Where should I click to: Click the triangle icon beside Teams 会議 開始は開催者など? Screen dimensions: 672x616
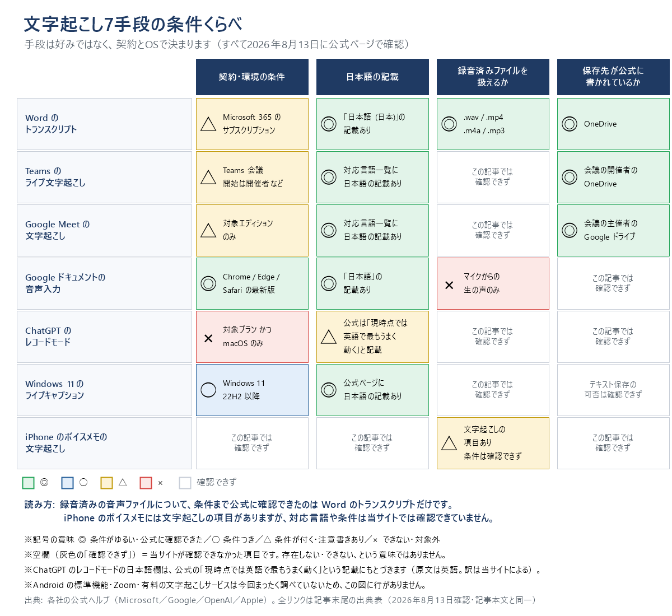coord(208,177)
